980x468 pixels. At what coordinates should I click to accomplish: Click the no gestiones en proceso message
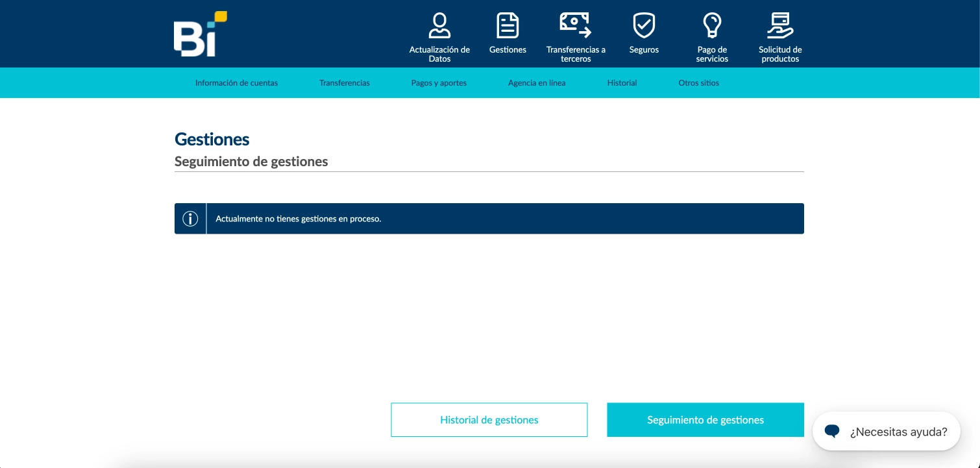pos(298,219)
